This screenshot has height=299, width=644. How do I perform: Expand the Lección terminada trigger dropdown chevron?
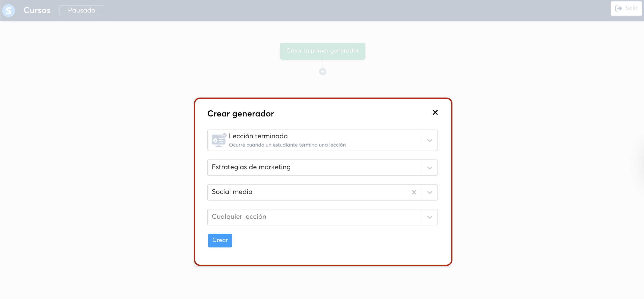click(430, 140)
